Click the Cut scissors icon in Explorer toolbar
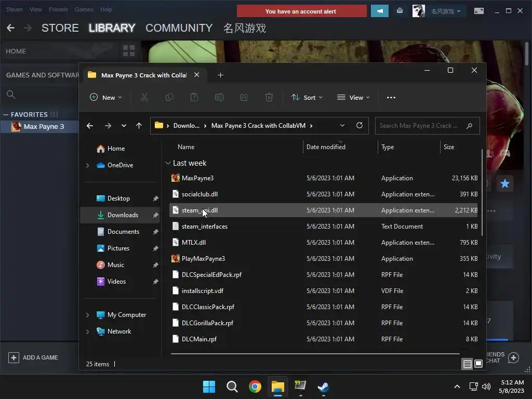 [x=144, y=97]
